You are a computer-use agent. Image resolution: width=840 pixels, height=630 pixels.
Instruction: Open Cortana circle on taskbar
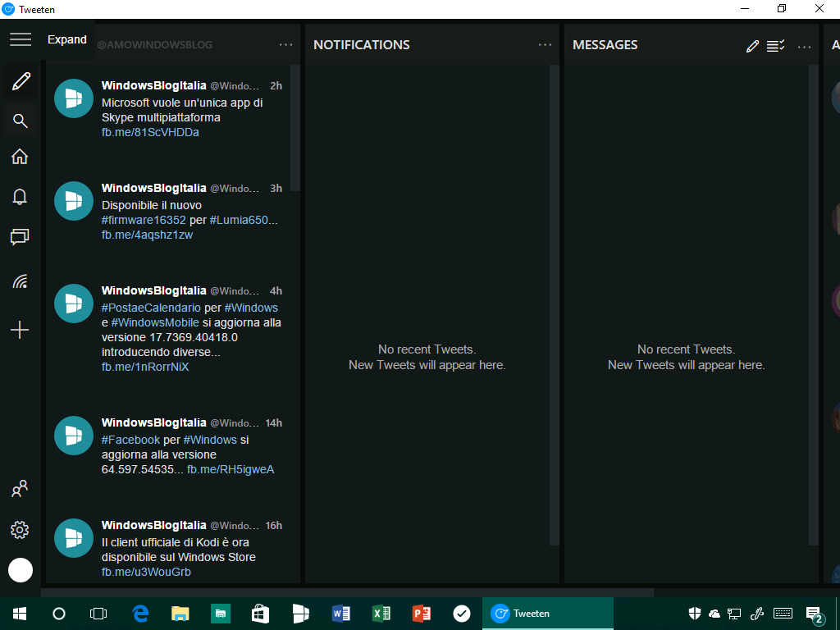coord(59,614)
